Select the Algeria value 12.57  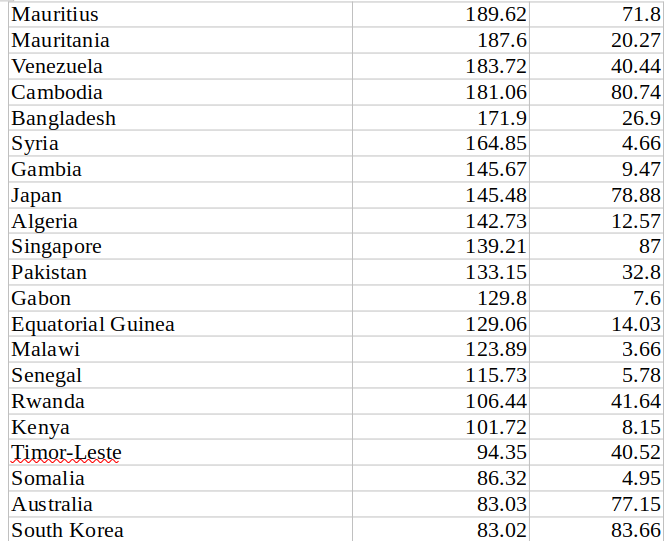597,221
